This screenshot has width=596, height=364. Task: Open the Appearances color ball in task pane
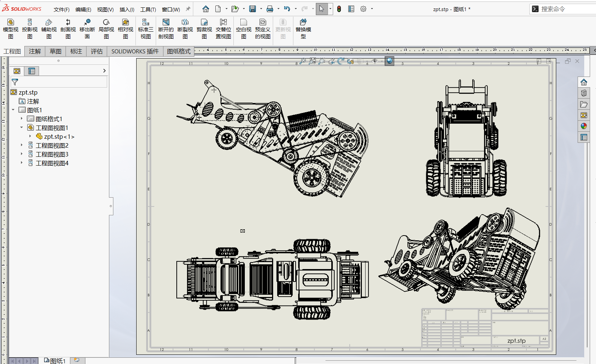(584, 126)
